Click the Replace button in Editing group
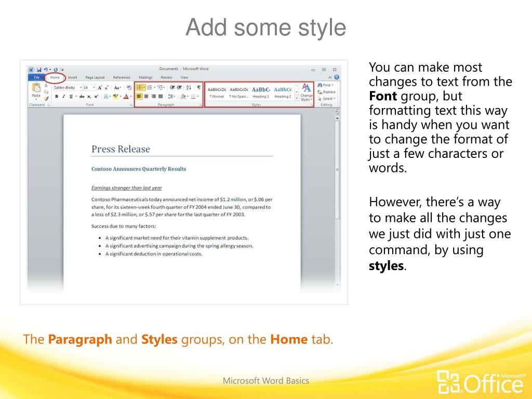The height and width of the screenshot is (399, 532). [326, 92]
